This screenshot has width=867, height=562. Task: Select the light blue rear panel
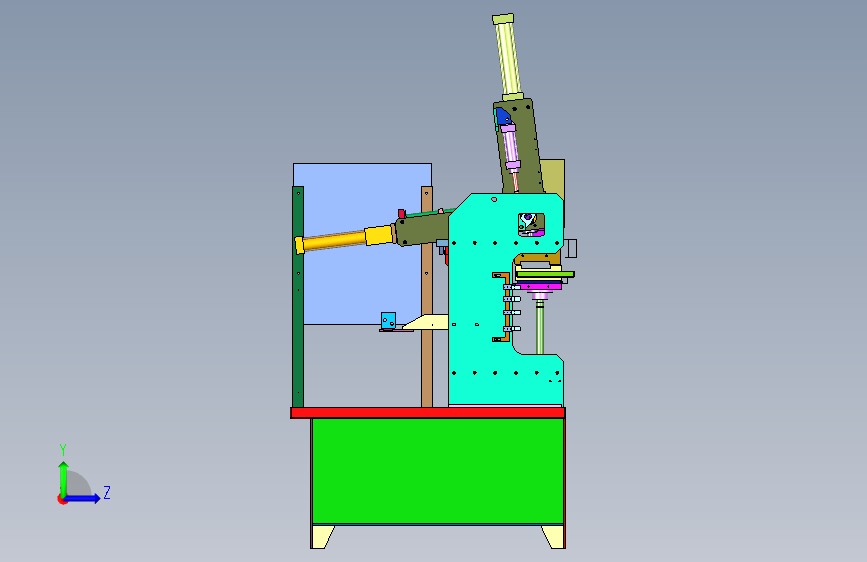362,243
